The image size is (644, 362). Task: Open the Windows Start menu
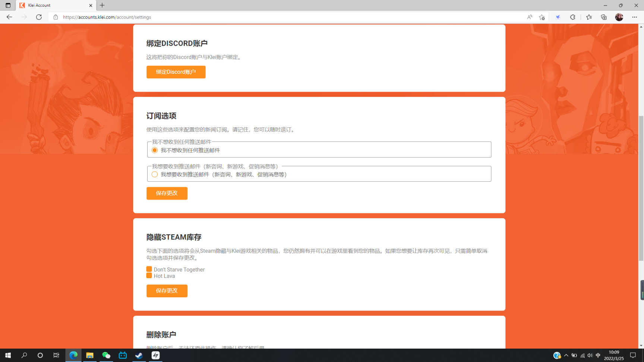tap(8, 355)
